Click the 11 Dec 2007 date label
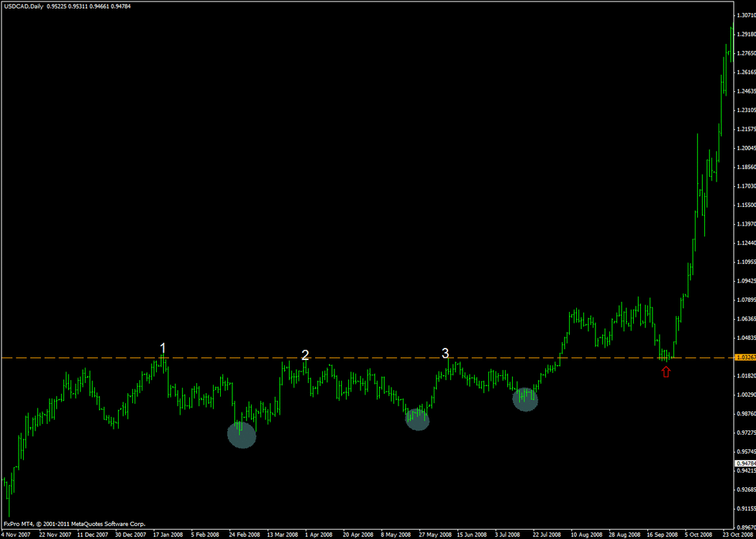The width and height of the screenshot is (756, 539). click(x=93, y=535)
